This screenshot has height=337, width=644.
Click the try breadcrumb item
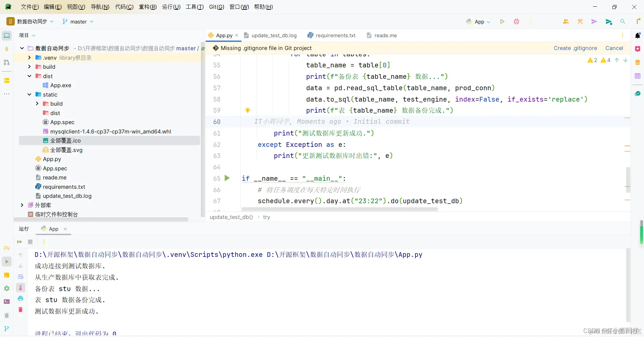tap(266, 217)
